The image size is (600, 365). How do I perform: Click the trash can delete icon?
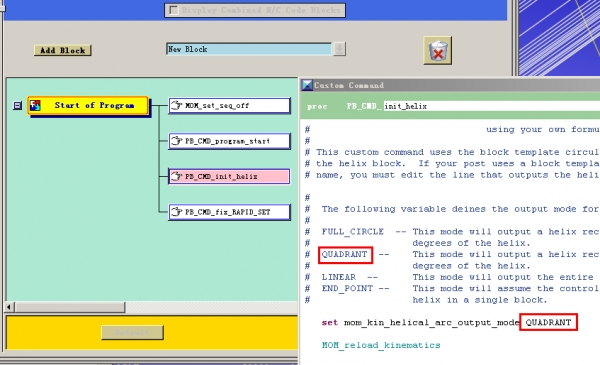point(437,51)
